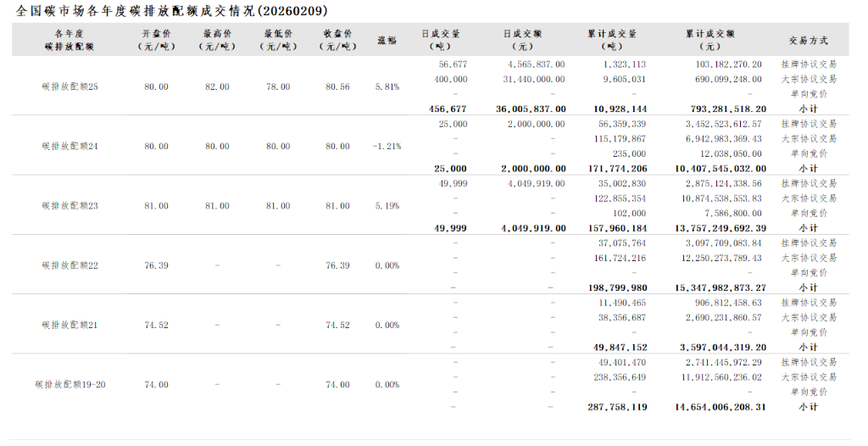The image size is (868, 446).
Task: Click the 碳排放配额22 row label
Action: pyautogui.click(x=70, y=265)
